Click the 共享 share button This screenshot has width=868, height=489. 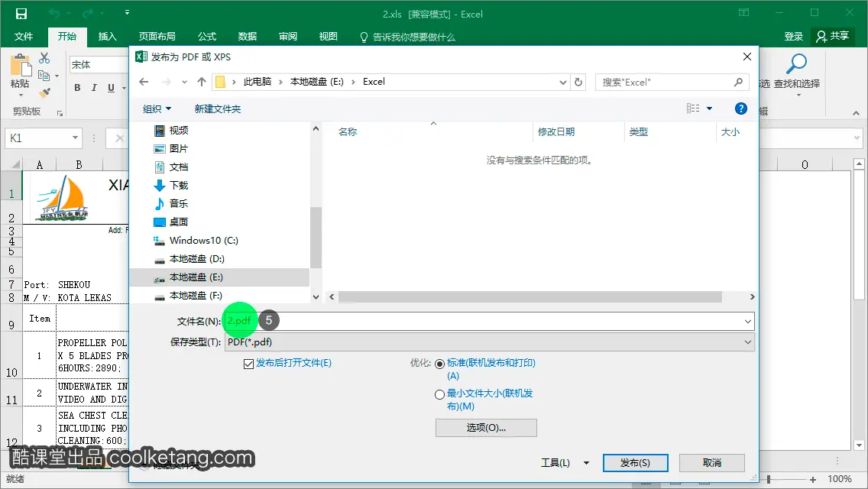(833, 37)
